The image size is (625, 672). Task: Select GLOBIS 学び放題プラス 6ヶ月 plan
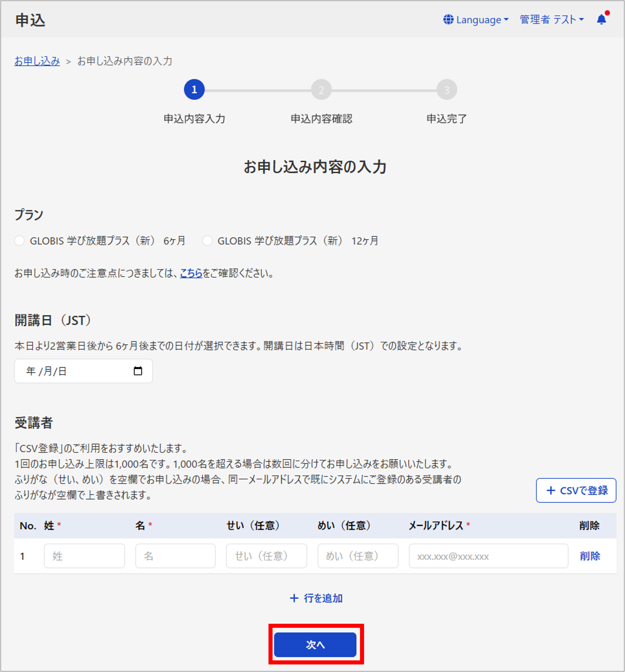click(19, 241)
